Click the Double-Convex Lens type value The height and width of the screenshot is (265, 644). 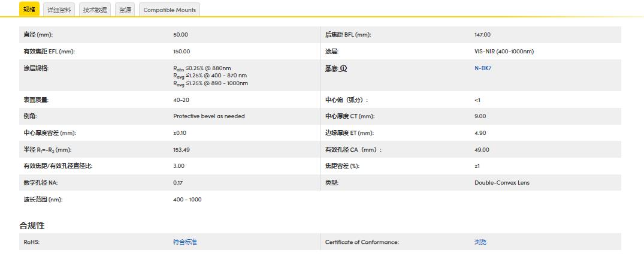click(x=501, y=183)
